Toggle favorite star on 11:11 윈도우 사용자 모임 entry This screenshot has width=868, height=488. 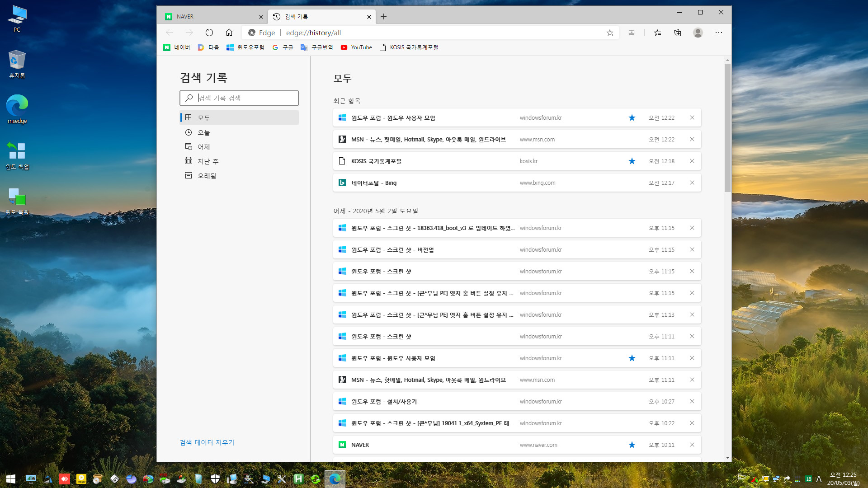632,358
